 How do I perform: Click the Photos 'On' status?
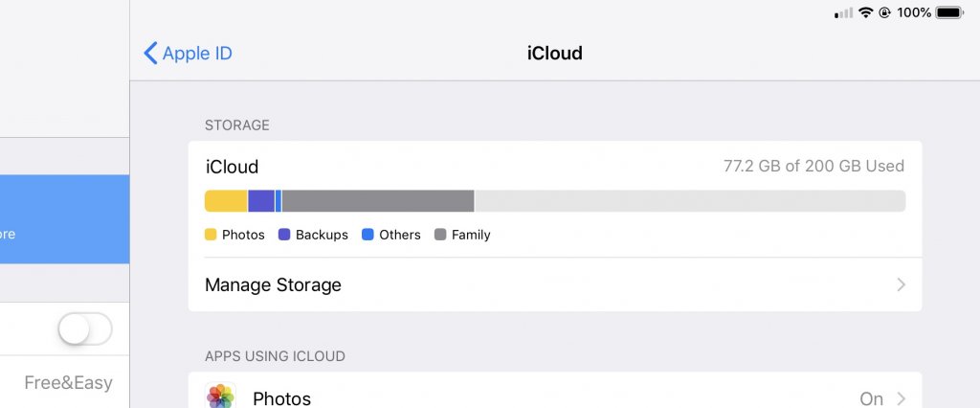[871, 398]
